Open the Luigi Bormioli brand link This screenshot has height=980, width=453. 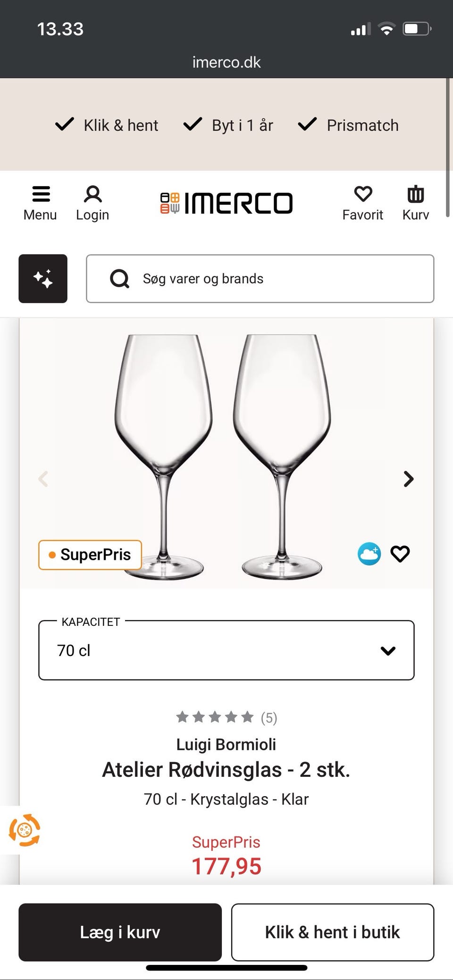pyautogui.click(x=226, y=744)
